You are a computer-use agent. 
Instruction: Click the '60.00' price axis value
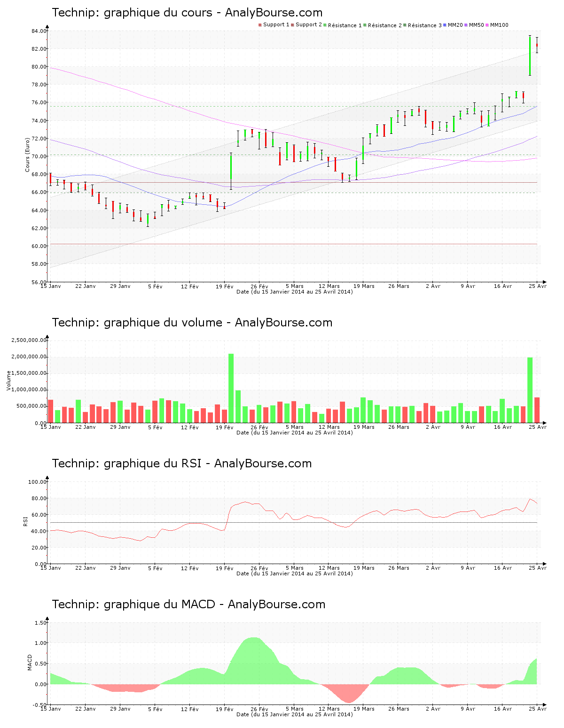coord(39,246)
